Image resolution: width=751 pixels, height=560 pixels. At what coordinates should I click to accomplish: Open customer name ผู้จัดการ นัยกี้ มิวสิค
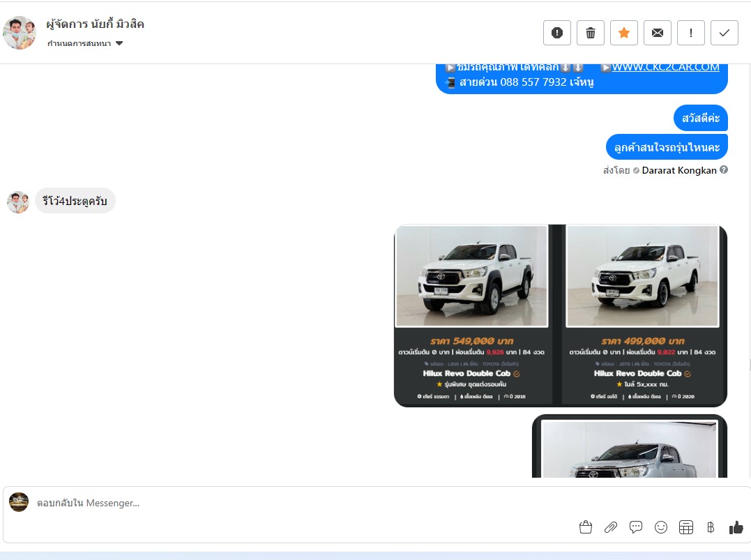96,24
